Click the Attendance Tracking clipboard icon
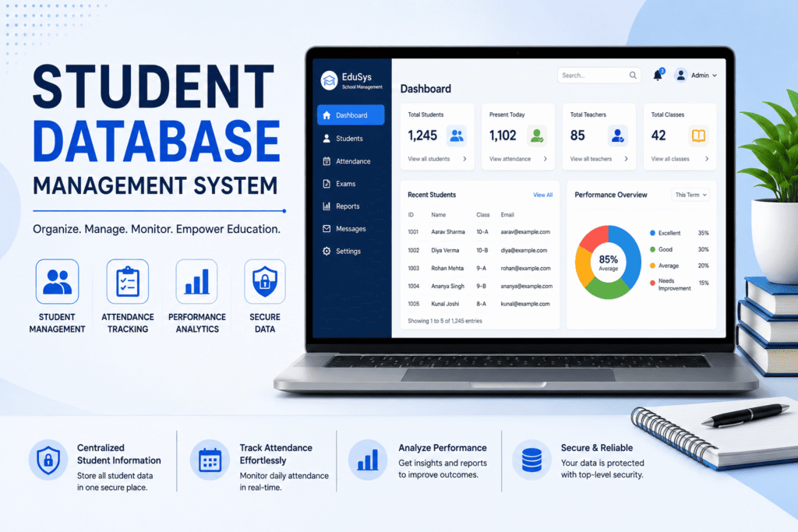This screenshot has height=532, width=798. point(127,281)
